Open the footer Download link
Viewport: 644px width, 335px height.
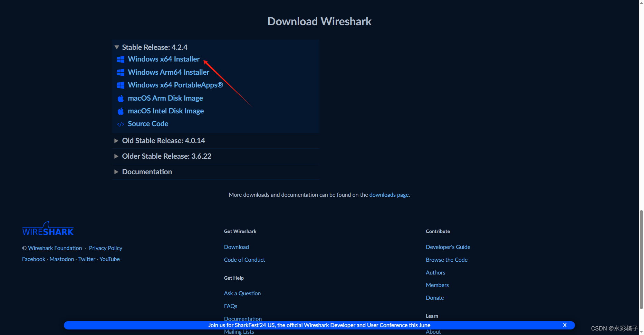[x=237, y=247]
